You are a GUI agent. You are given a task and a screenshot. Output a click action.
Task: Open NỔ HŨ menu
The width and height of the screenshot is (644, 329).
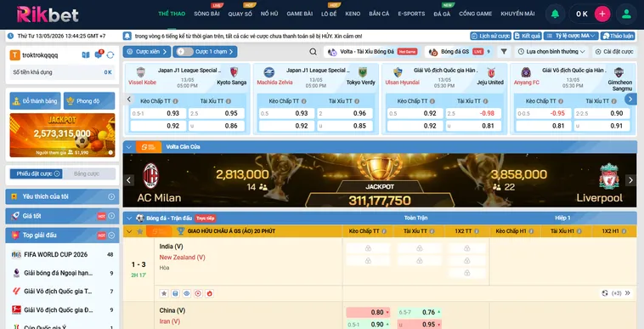tap(269, 14)
